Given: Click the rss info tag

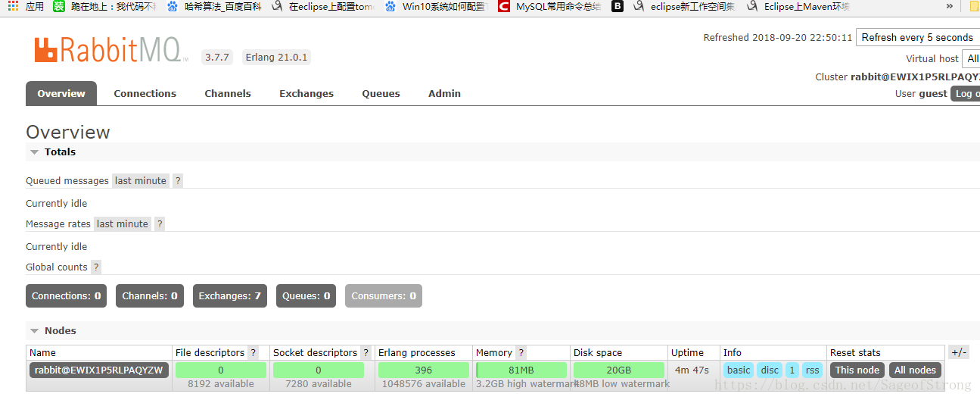Looking at the screenshot, I should click(x=812, y=370).
